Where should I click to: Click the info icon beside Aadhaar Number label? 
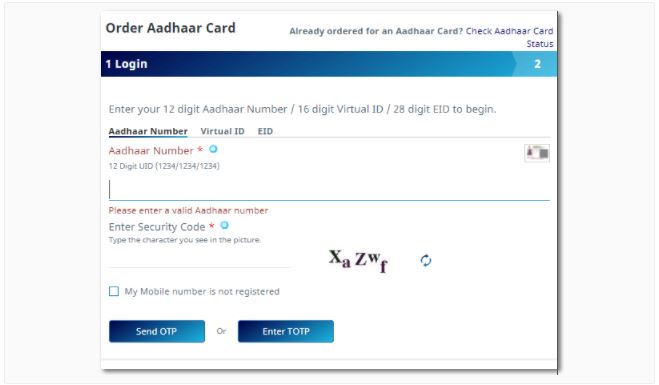point(214,149)
